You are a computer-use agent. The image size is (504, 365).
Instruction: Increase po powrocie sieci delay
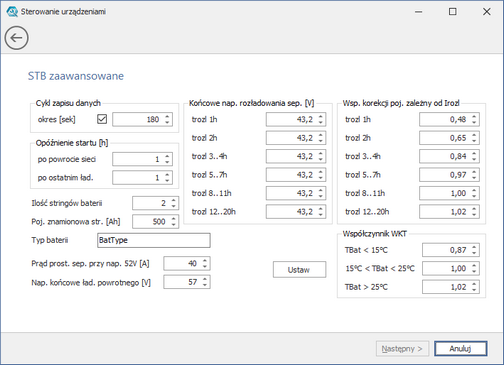(x=167, y=156)
